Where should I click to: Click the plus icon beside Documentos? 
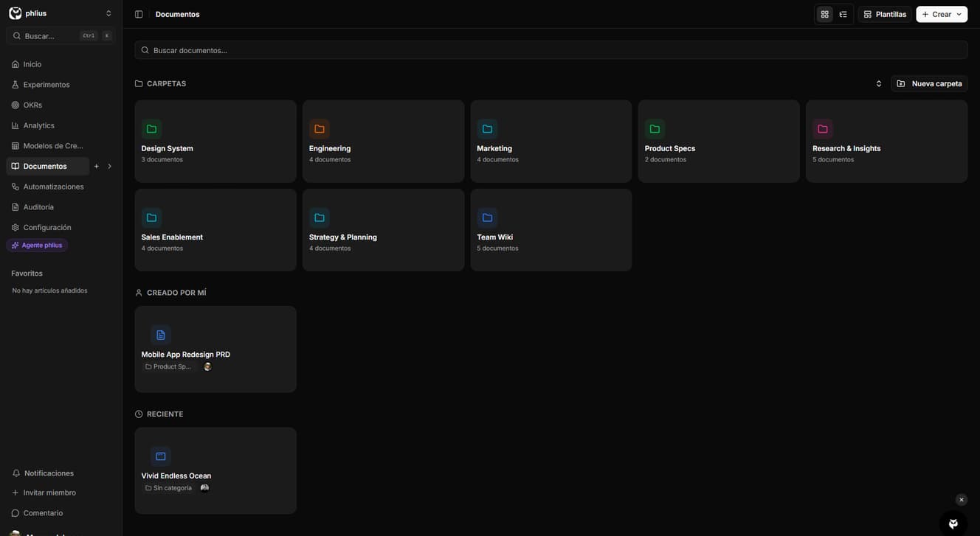pyautogui.click(x=96, y=167)
